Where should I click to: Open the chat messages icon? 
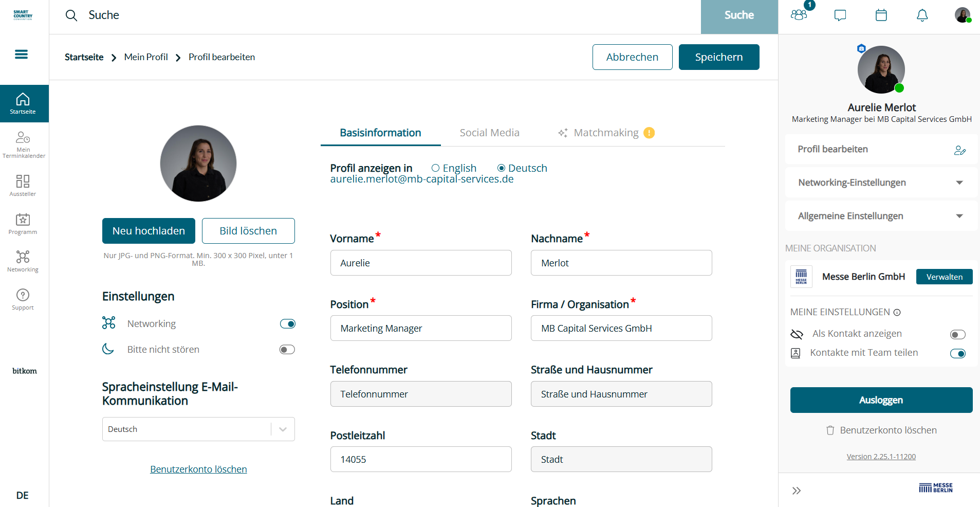coord(840,15)
